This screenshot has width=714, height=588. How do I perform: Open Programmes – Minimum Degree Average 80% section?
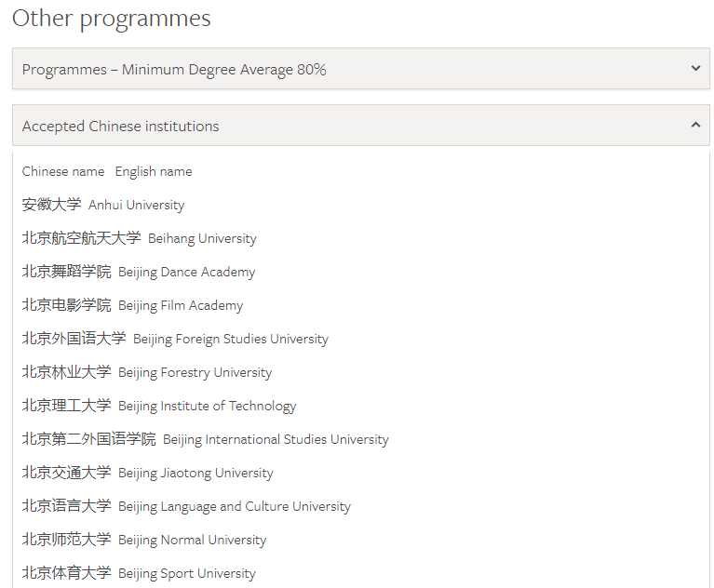pos(174,70)
